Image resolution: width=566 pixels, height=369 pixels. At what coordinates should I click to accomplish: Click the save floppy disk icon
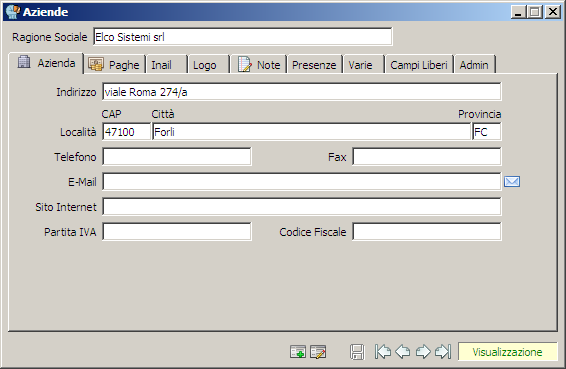[357, 352]
